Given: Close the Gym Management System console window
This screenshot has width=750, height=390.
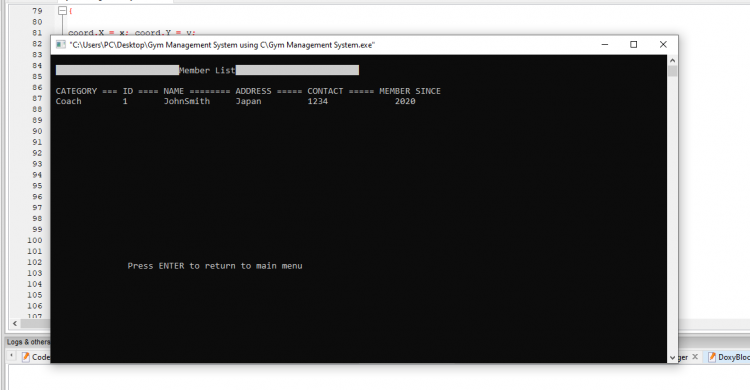Looking at the screenshot, I should click(x=663, y=45).
